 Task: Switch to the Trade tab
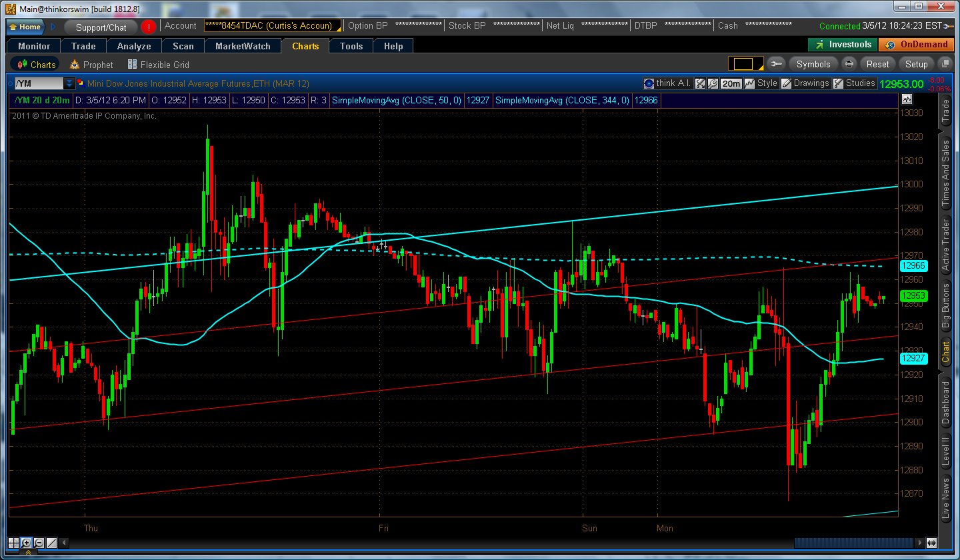tap(84, 46)
